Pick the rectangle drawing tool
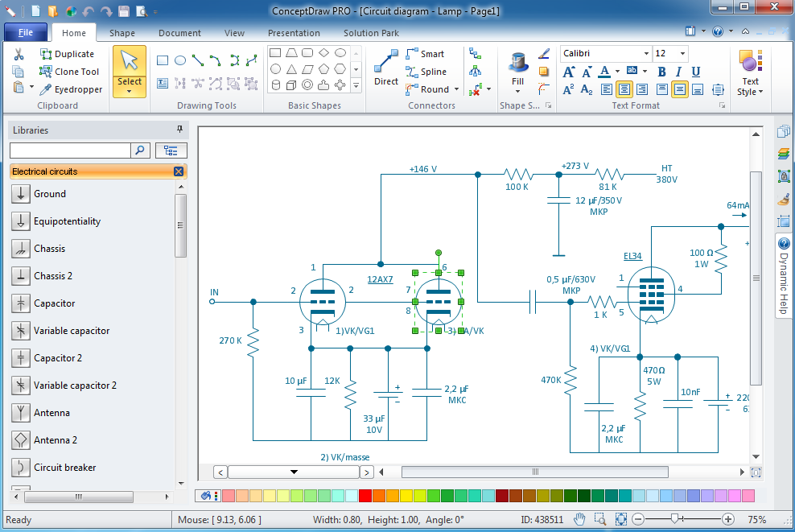The image size is (795, 532). click(x=163, y=60)
